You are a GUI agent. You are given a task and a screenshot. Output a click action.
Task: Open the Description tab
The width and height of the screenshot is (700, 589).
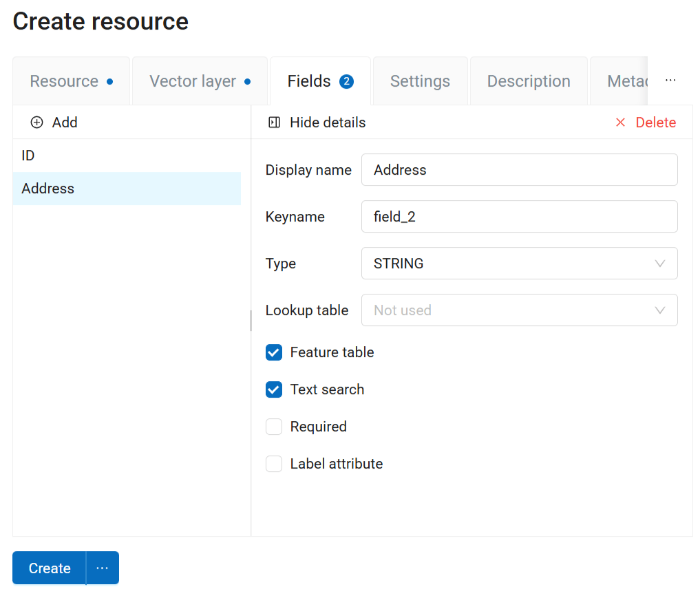coord(529,81)
